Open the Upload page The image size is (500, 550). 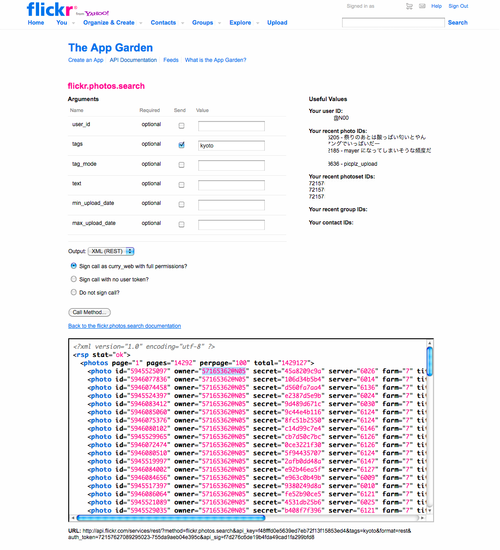[x=277, y=22]
